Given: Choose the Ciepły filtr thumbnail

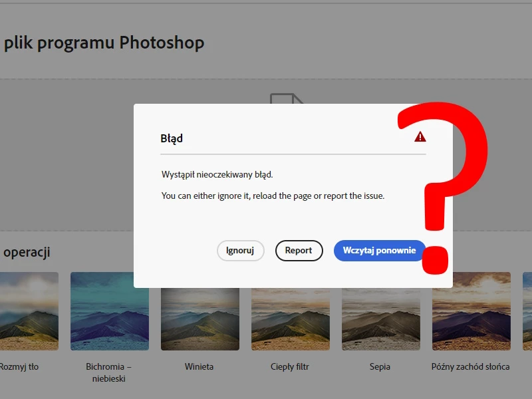Looking at the screenshot, I should (291, 319).
